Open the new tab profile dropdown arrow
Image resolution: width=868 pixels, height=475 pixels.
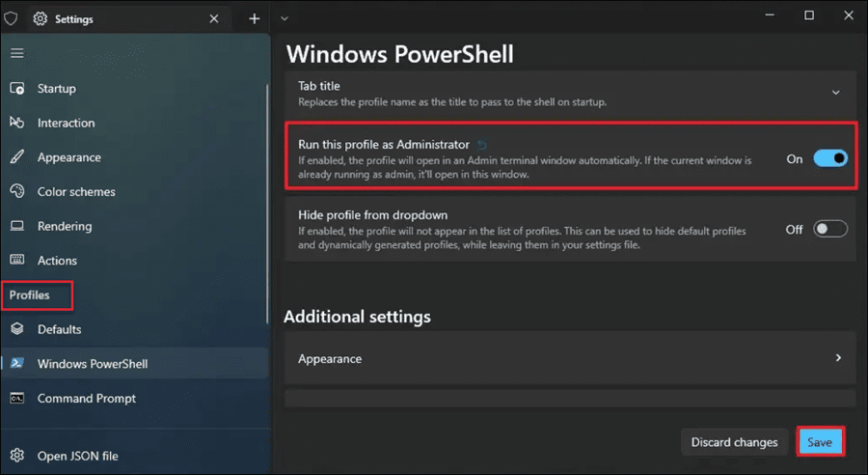[x=284, y=19]
